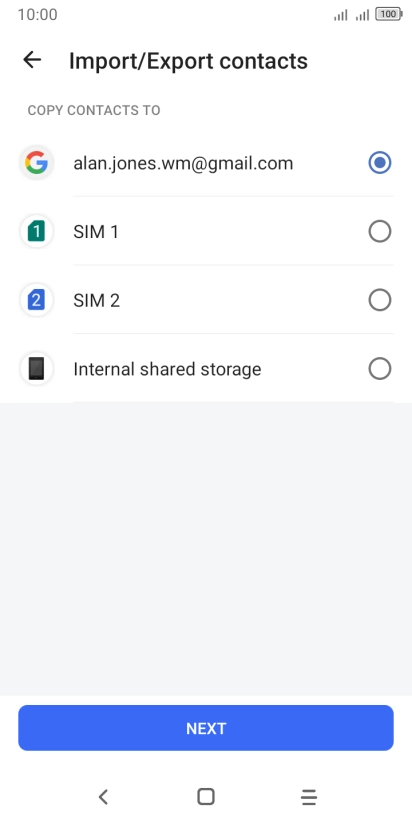Select the SIM 1 radio button
412x824 pixels.
(379, 231)
